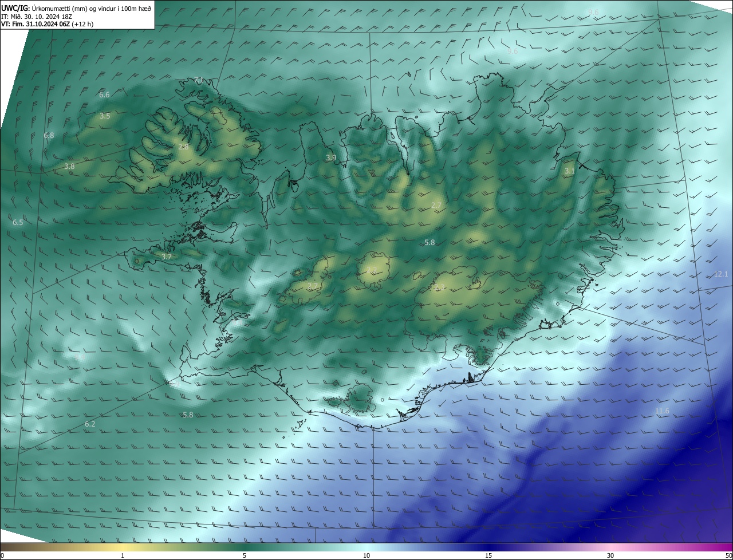Viewport: 733px width, 560px height.
Task: Click the 3.7 value label
Action: pos(167,257)
